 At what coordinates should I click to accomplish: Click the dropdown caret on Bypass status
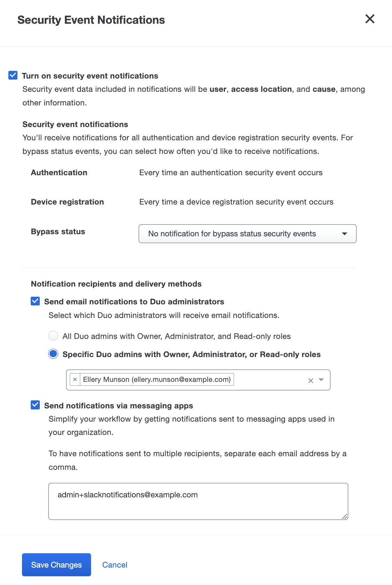[345, 234]
